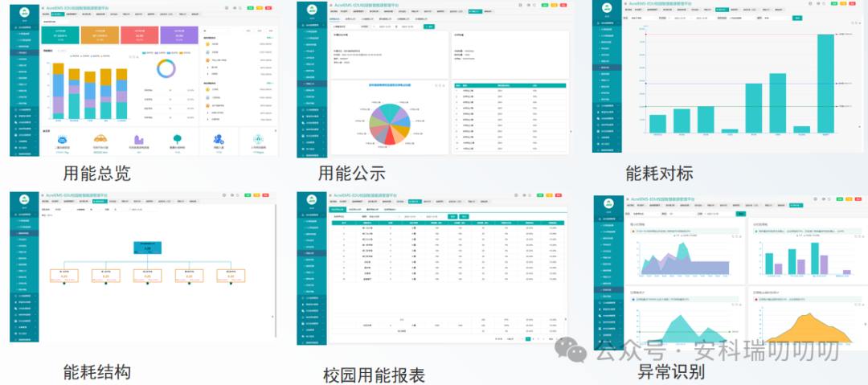Click the red status button in 用能总览 header
The width and height of the screenshot is (868, 385).
tap(268, 8)
